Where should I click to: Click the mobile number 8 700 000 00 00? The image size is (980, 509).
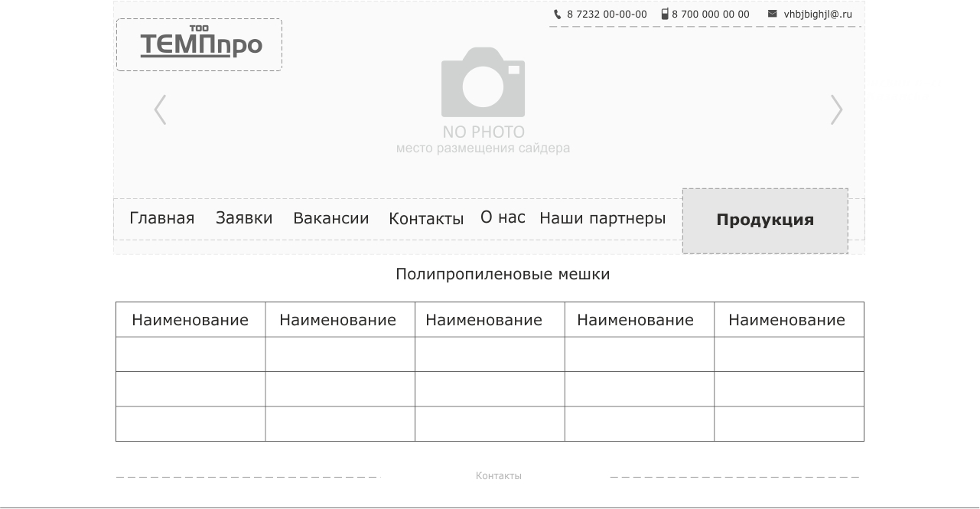[711, 15]
